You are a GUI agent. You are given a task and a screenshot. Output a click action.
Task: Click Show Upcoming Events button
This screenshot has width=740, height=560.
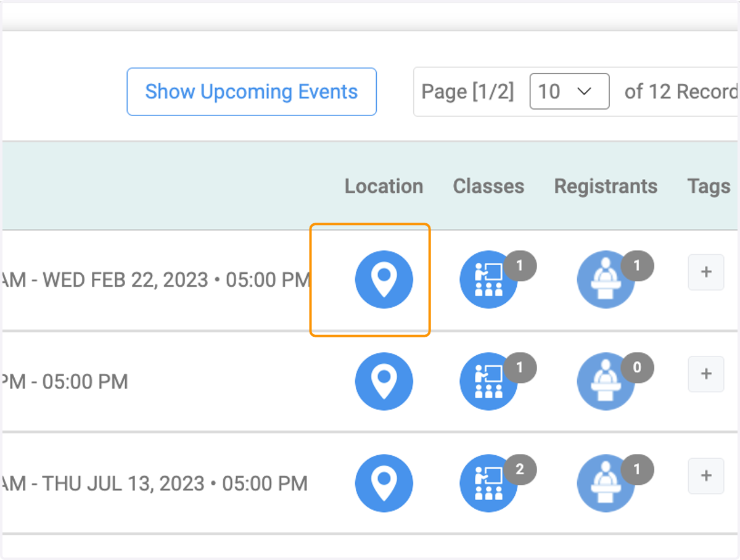pyautogui.click(x=252, y=92)
